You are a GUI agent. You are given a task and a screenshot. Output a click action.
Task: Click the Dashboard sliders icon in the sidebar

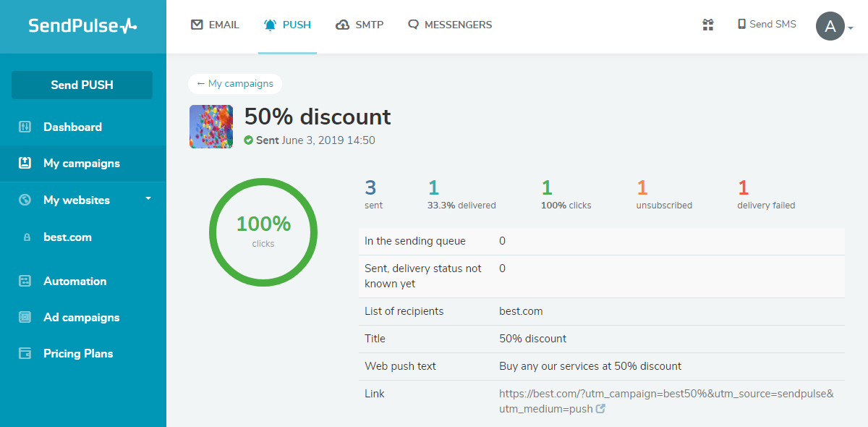25,127
